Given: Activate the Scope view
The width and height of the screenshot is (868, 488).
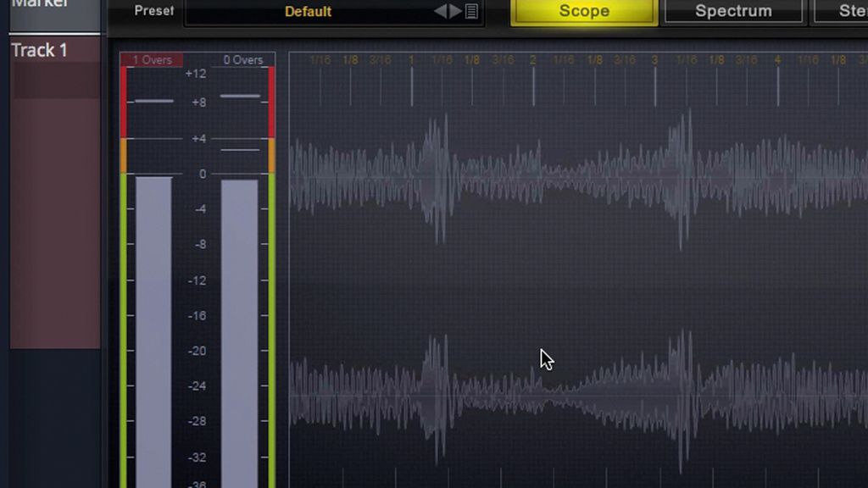Looking at the screenshot, I should click(583, 11).
